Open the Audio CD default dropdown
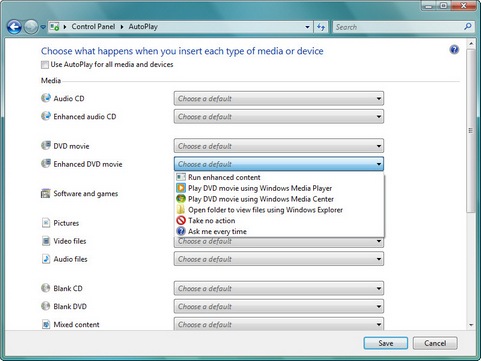Screen dimensions: 481x361 (x=279, y=98)
